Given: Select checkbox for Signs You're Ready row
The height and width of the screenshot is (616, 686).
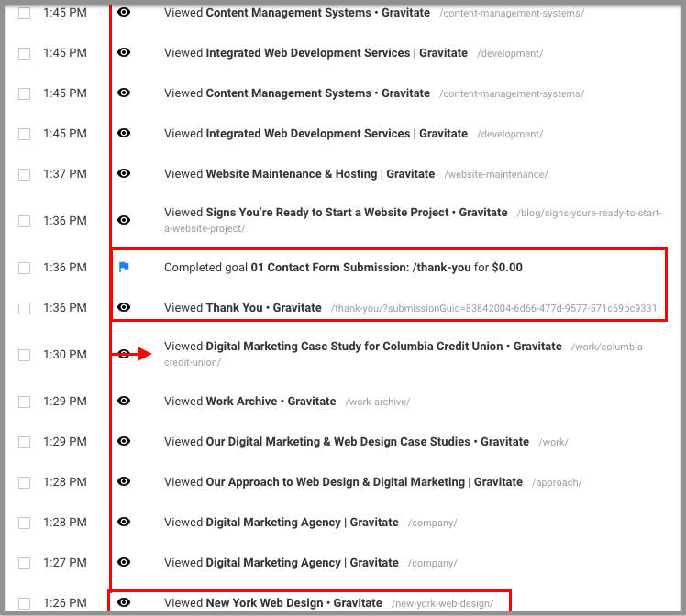Looking at the screenshot, I should [x=24, y=221].
